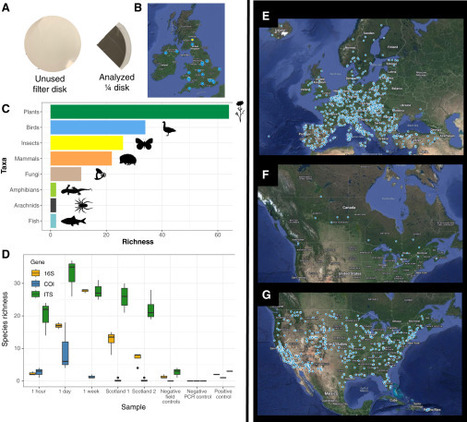The image size is (467, 422).
Task: Click the yellow marker on the UK map
Action: (x=192, y=40)
